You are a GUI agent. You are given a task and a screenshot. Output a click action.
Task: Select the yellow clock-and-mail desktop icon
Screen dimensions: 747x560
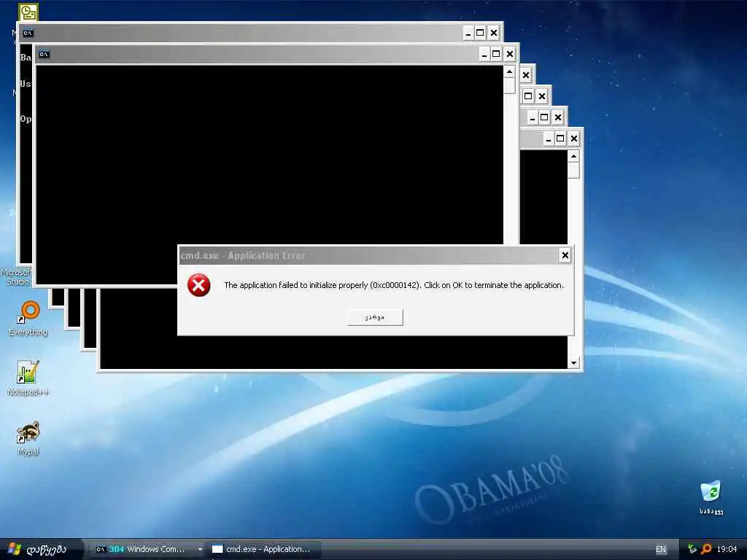(x=28, y=12)
